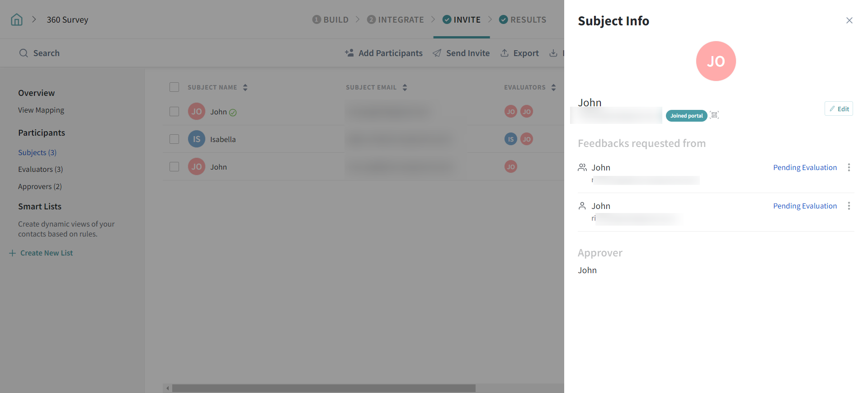Click the Add Participants icon
868x393 pixels.
[x=349, y=53]
